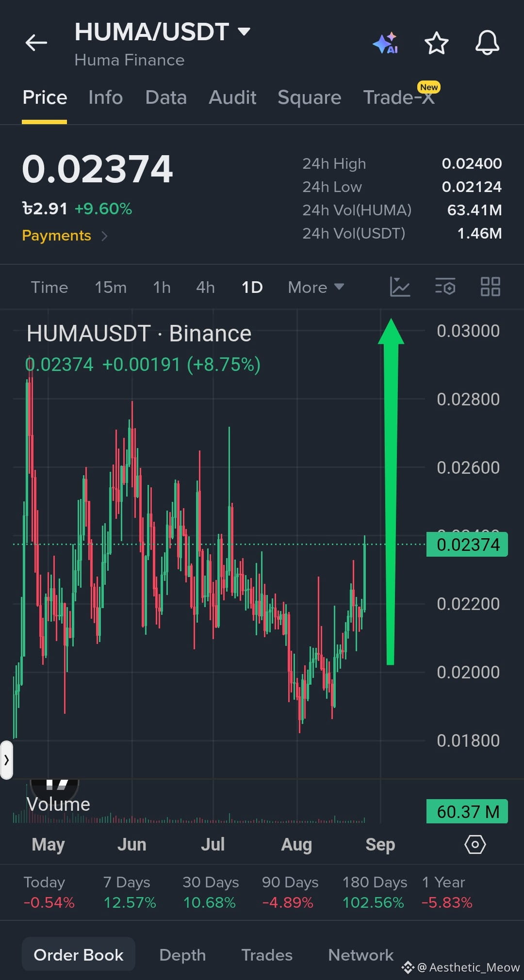Tap the 24h High value 0.02400
524x980 pixels.
point(472,163)
